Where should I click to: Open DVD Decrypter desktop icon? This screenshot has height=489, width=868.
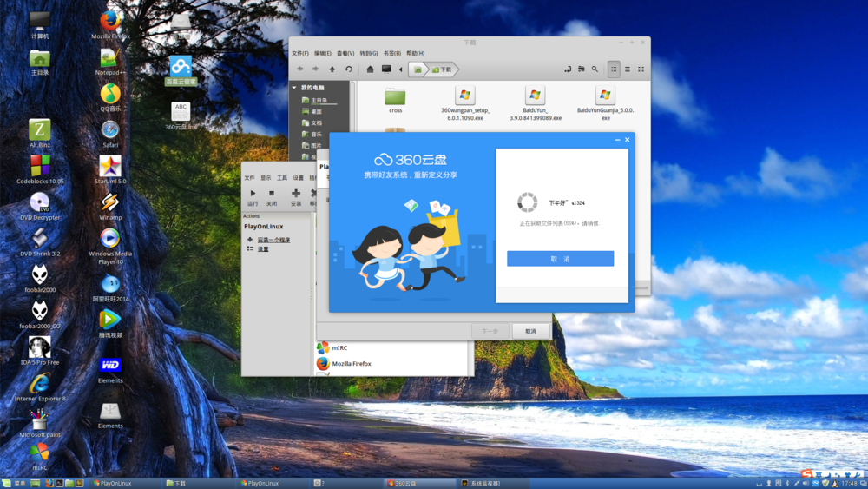40,206
